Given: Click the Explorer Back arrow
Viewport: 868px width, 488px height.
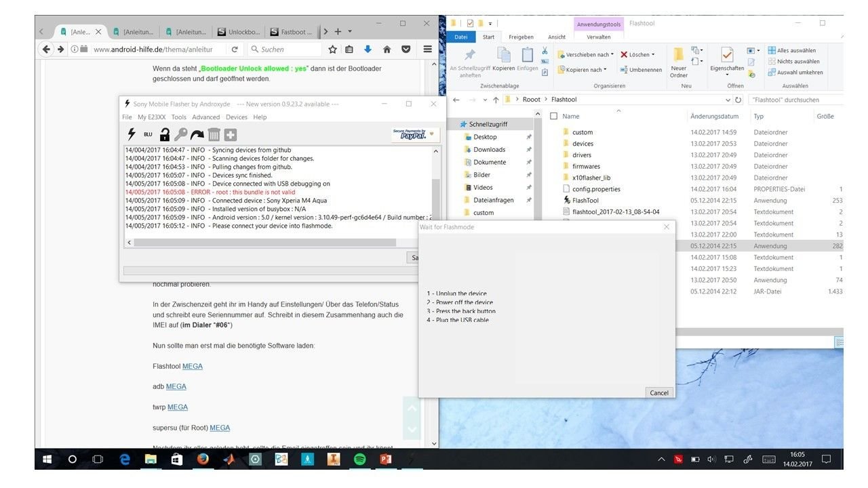Looking at the screenshot, I should click(x=456, y=100).
